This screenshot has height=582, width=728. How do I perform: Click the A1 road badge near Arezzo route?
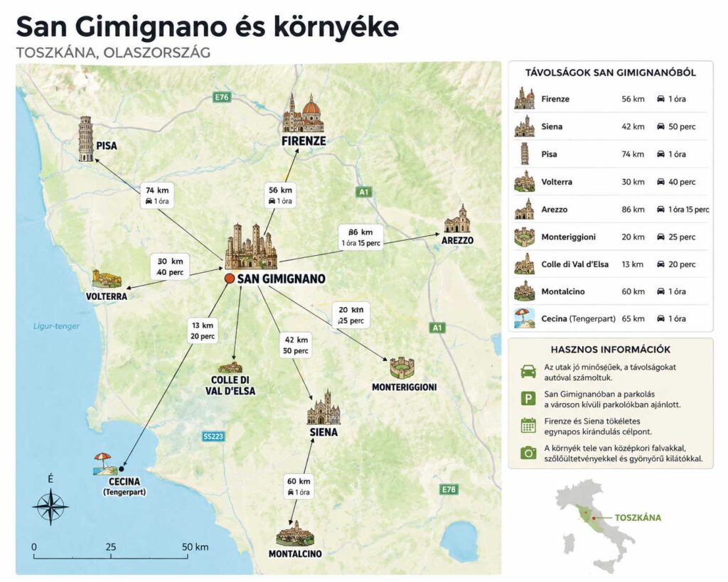pyautogui.click(x=363, y=192)
